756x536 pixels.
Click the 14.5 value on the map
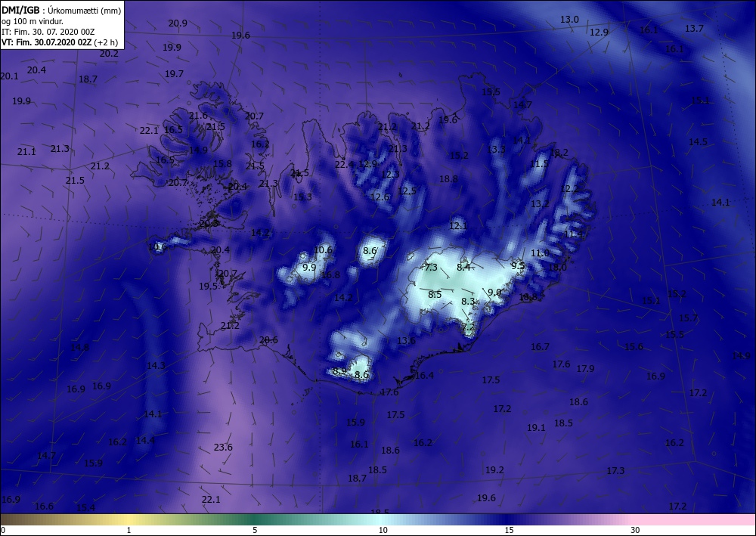click(698, 142)
